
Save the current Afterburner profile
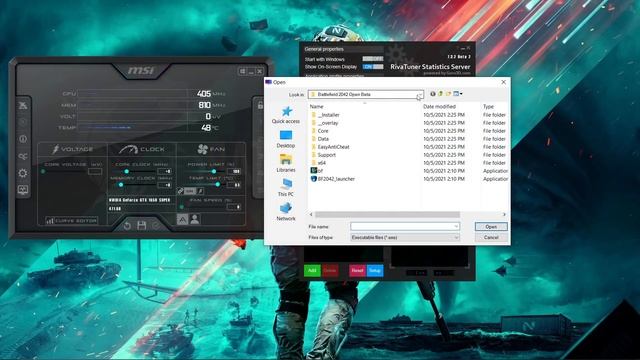(x=142, y=225)
